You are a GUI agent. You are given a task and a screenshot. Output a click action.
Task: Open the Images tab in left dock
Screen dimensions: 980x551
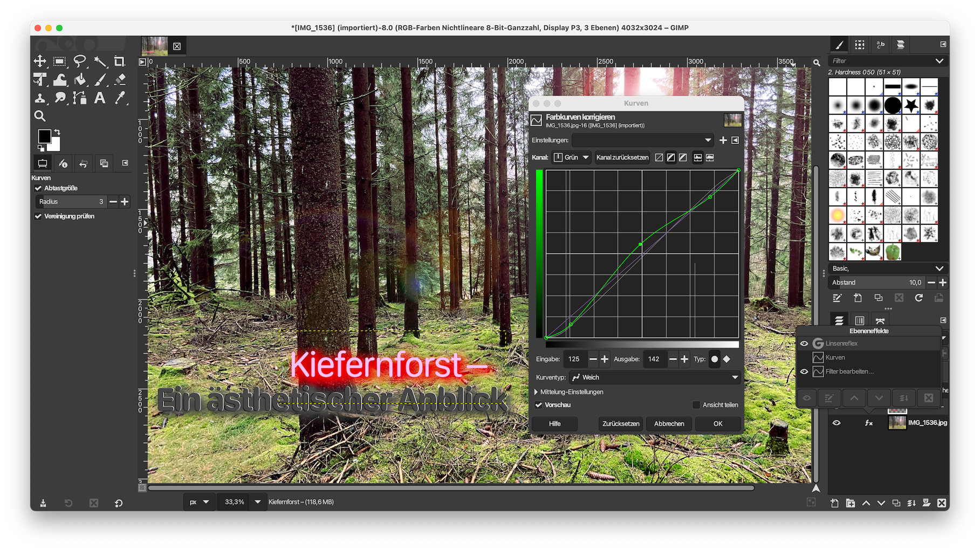(x=104, y=163)
